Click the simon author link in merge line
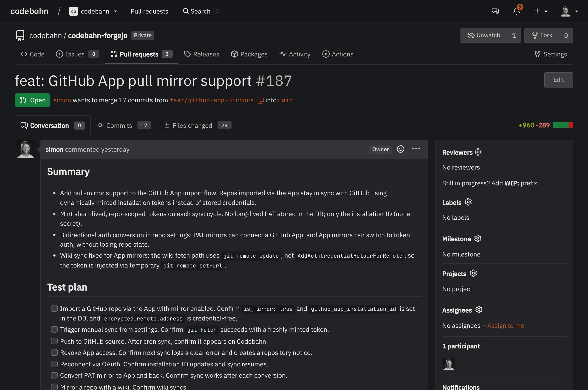This screenshot has height=390, width=588. pyautogui.click(x=62, y=100)
